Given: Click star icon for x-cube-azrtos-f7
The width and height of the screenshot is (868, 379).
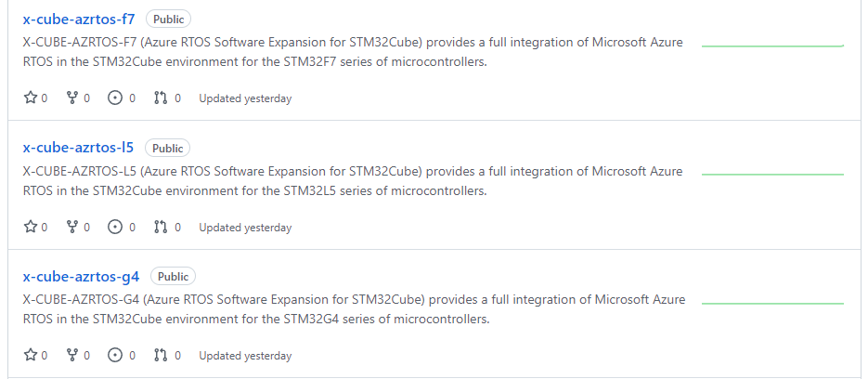Looking at the screenshot, I should (x=30, y=98).
